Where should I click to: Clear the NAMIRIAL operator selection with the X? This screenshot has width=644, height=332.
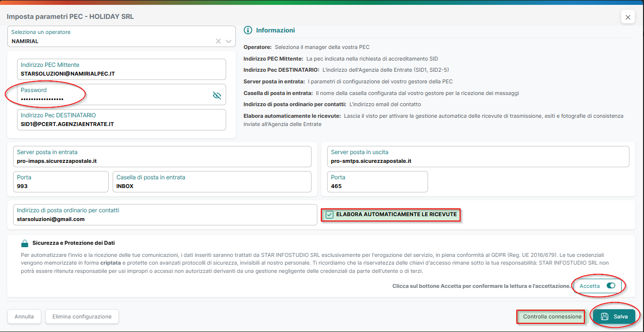pos(218,41)
